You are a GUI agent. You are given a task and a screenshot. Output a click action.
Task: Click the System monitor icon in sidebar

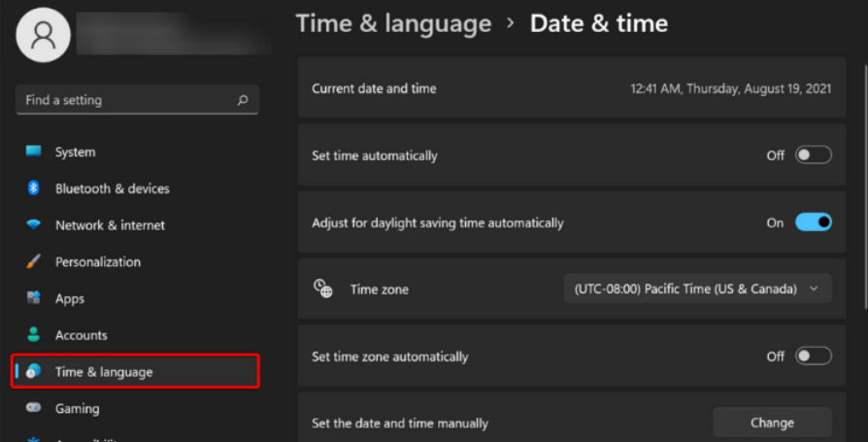click(x=34, y=152)
